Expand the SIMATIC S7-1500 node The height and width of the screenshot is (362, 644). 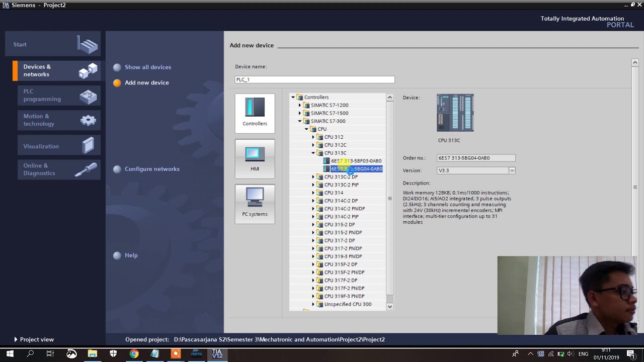300,113
